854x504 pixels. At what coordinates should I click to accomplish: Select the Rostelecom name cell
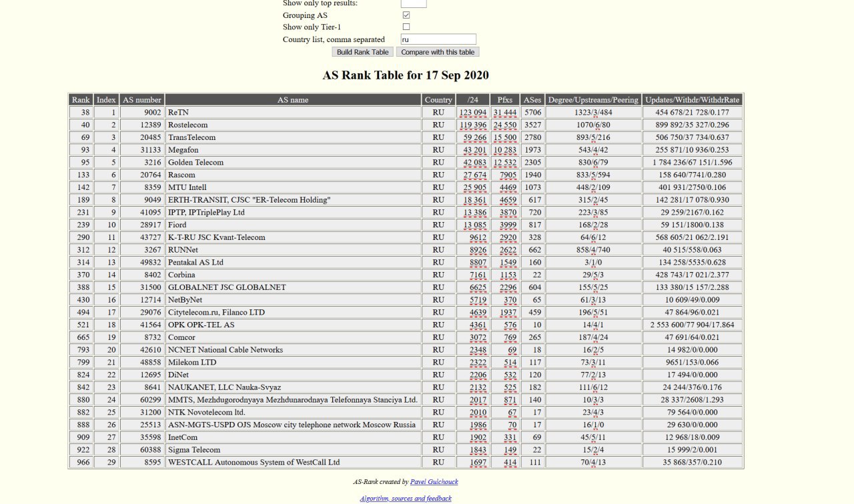(294, 125)
